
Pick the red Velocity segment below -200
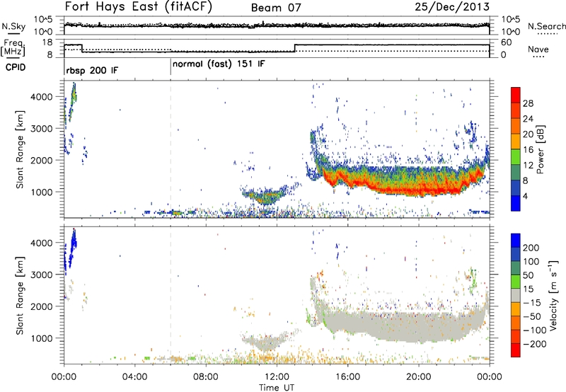(x=516, y=350)
